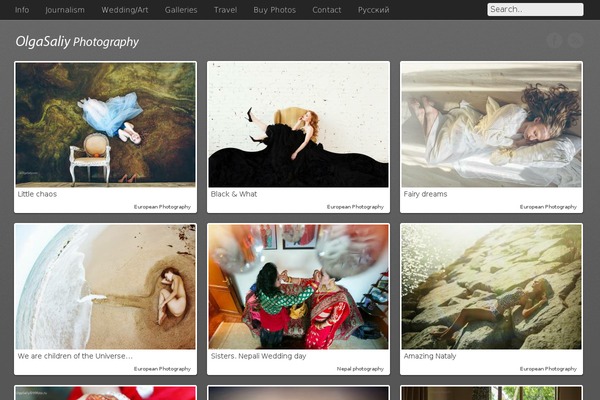Open the Galleries menu

click(181, 10)
